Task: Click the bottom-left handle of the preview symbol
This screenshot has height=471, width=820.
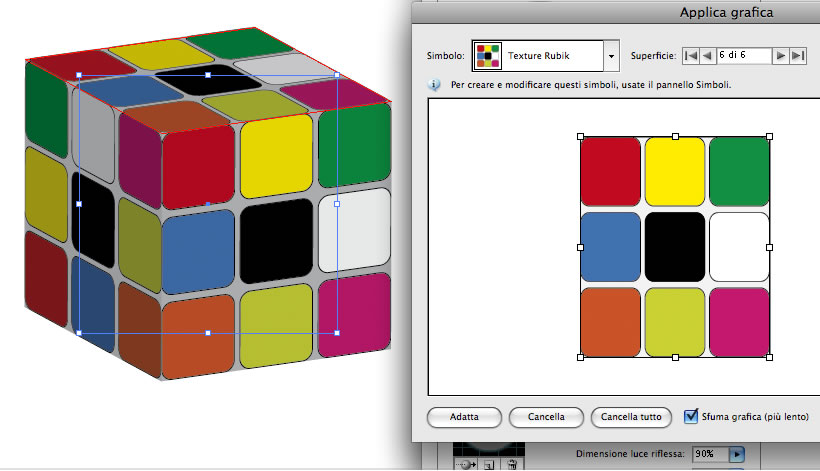Action: 580,358
